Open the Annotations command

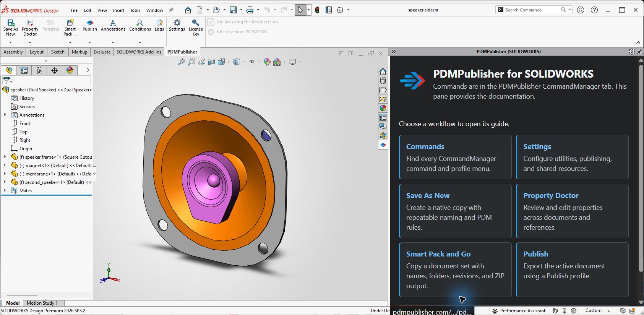tap(113, 26)
